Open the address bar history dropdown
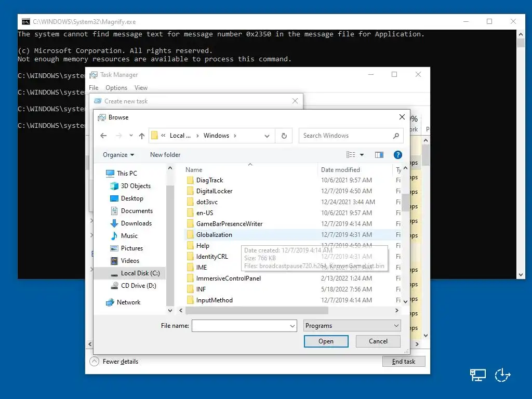The height and width of the screenshot is (399, 532). (267, 136)
